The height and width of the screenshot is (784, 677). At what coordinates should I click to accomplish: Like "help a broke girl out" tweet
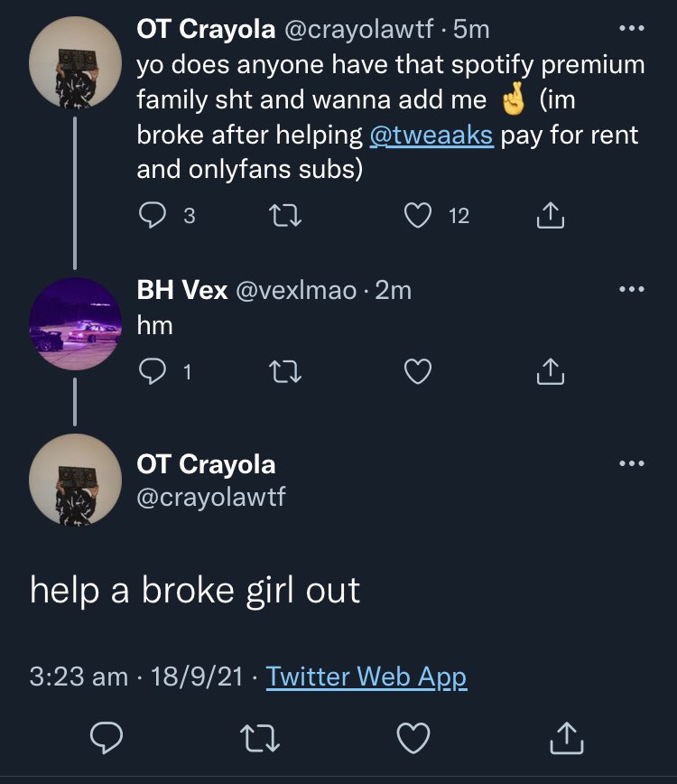coord(415,739)
